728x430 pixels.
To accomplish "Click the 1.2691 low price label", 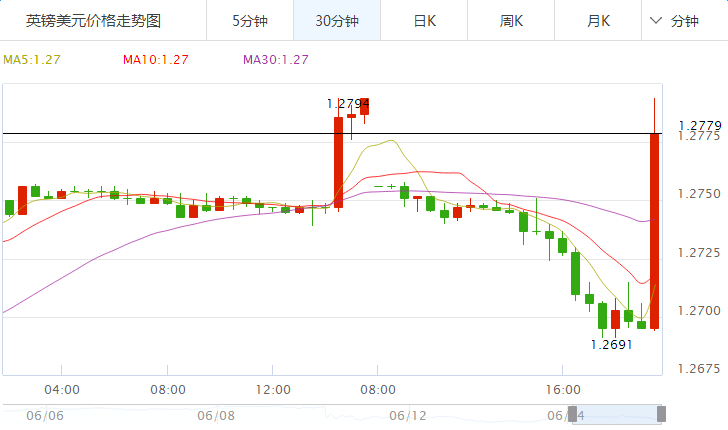I will coord(611,345).
